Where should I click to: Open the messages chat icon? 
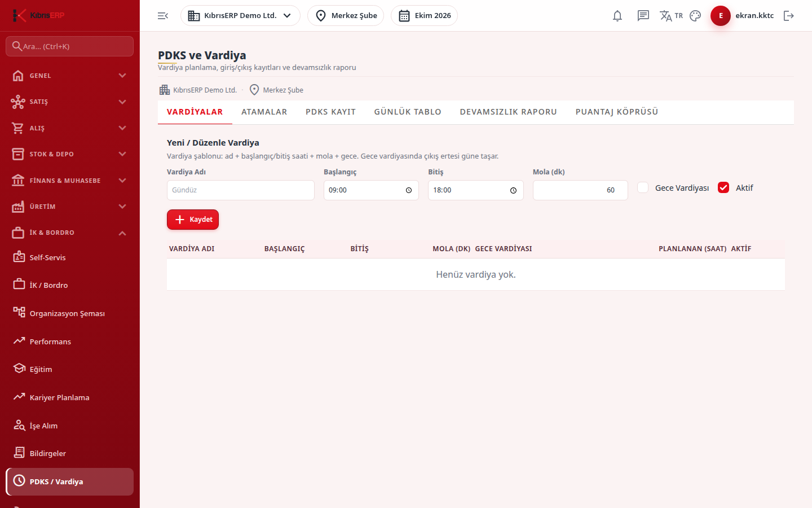pyautogui.click(x=643, y=16)
